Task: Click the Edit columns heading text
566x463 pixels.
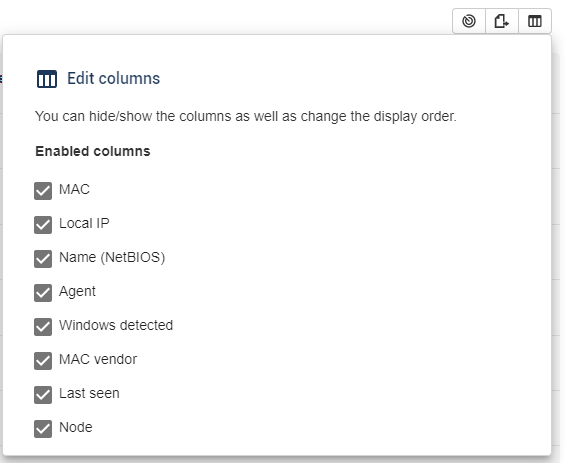Action: coord(113,78)
